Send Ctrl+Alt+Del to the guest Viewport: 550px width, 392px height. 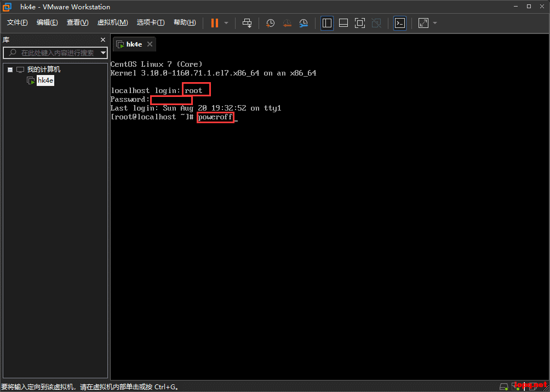[247, 22]
